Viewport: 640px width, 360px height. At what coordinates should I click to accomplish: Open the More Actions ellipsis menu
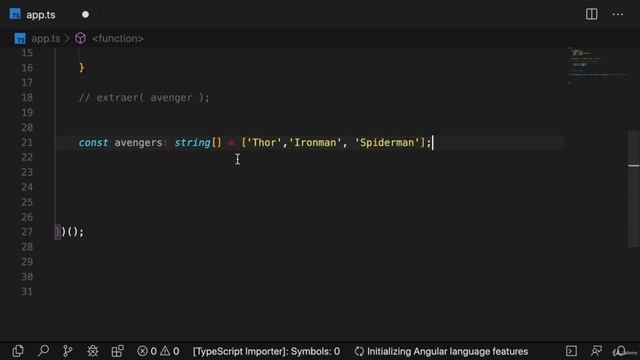(x=618, y=14)
